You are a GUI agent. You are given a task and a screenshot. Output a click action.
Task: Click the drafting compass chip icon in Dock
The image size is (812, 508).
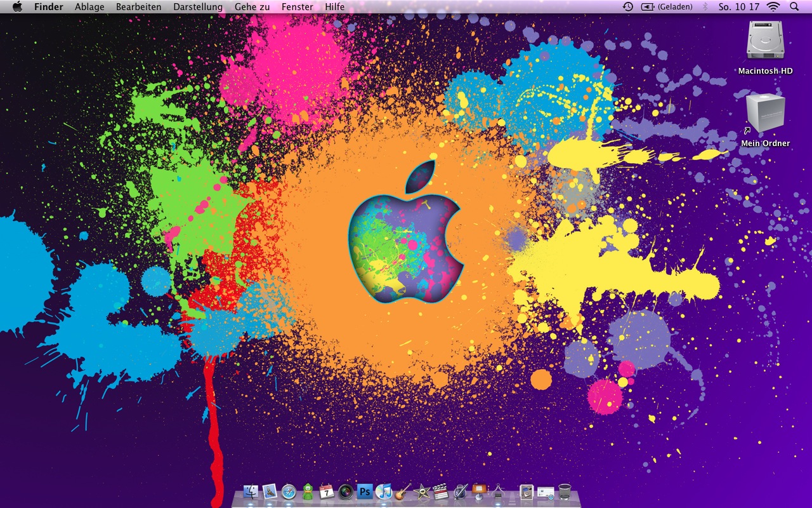[x=498, y=491]
